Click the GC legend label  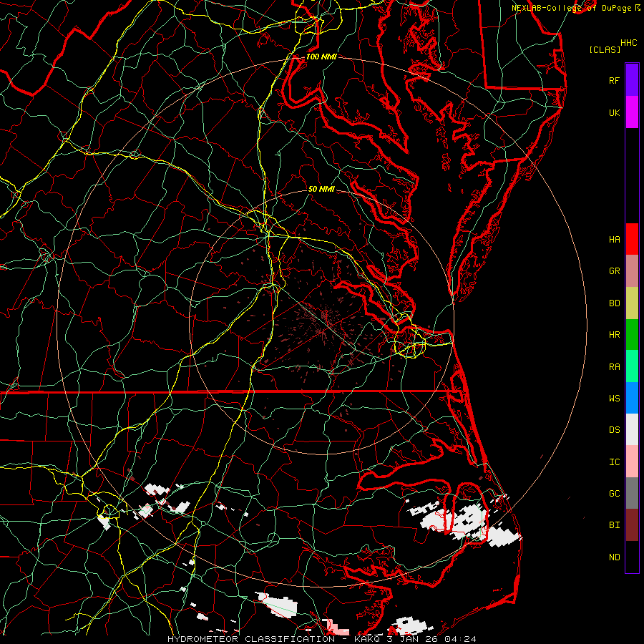(614, 494)
